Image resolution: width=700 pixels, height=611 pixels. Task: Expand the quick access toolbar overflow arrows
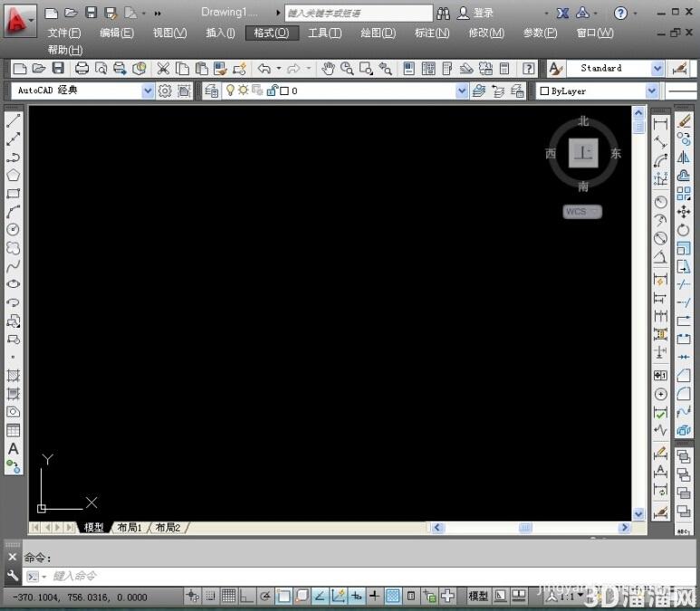pos(158,14)
